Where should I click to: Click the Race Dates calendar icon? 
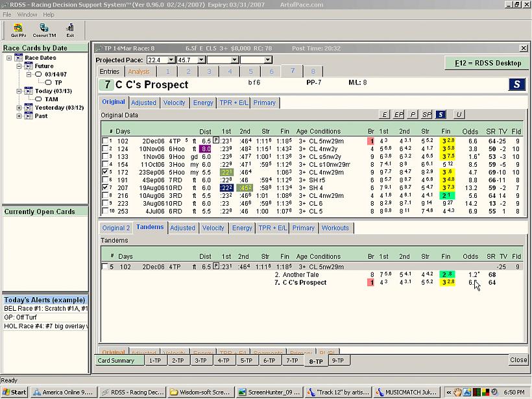pos(19,58)
